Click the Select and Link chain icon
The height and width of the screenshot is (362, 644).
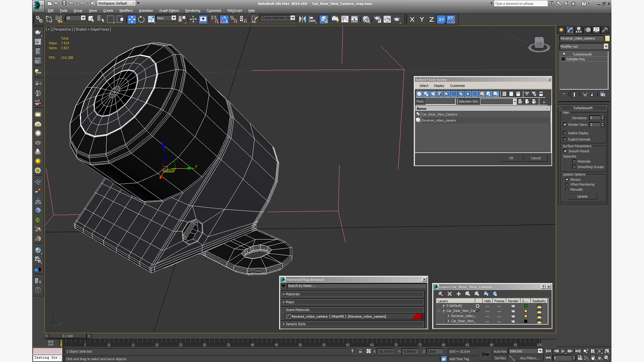(39, 19)
